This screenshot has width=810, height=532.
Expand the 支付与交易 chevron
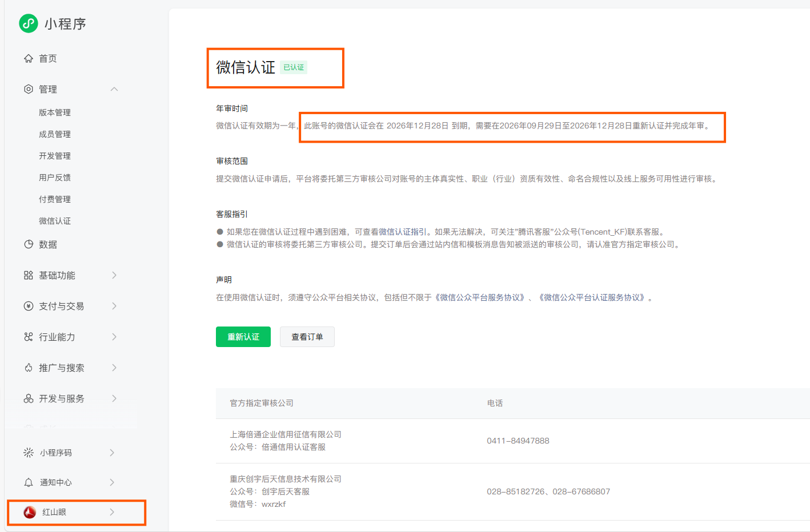(x=114, y=306)
